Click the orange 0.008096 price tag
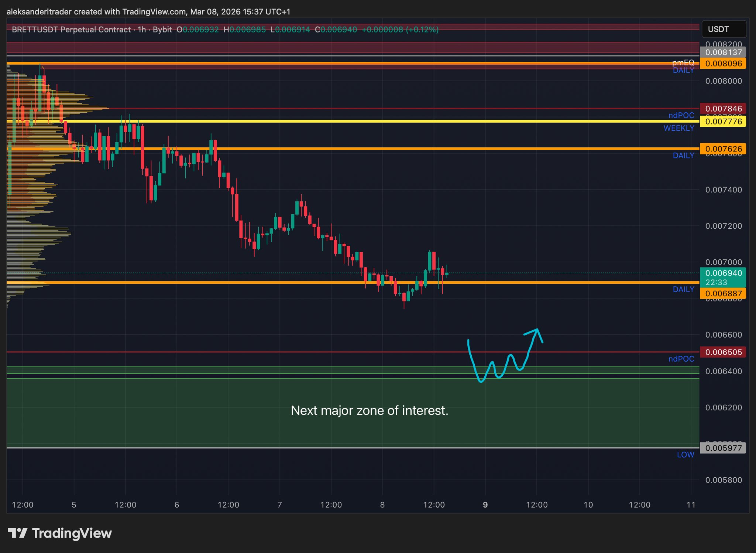 coord(723,64)
